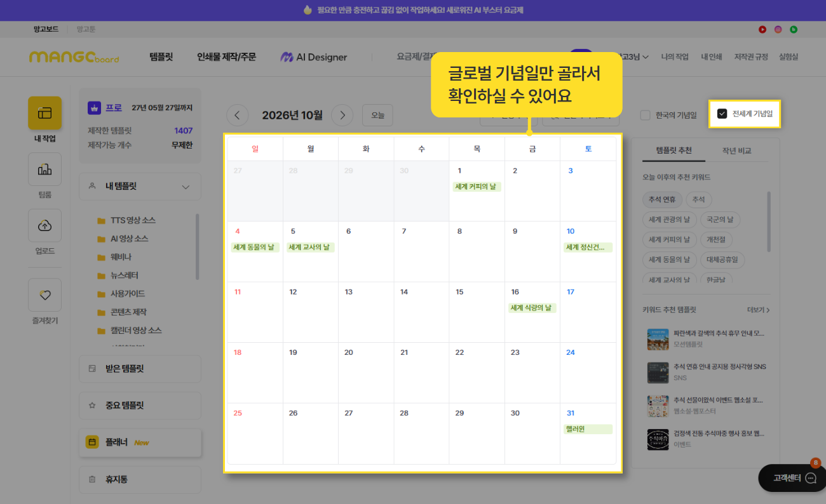Open the 휴지통 section
The image size is (826, 504).
[140, 479]
